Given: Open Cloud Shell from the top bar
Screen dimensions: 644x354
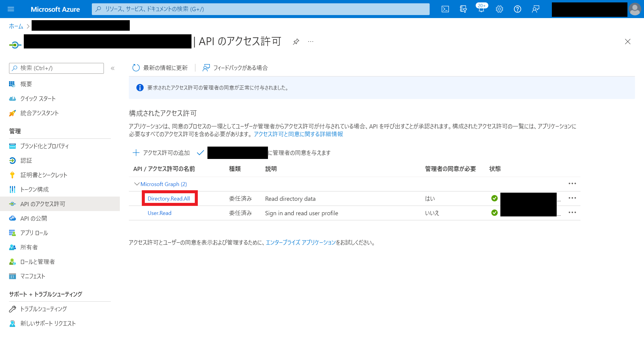Looking at the screenshot, I should pos(445,9).
